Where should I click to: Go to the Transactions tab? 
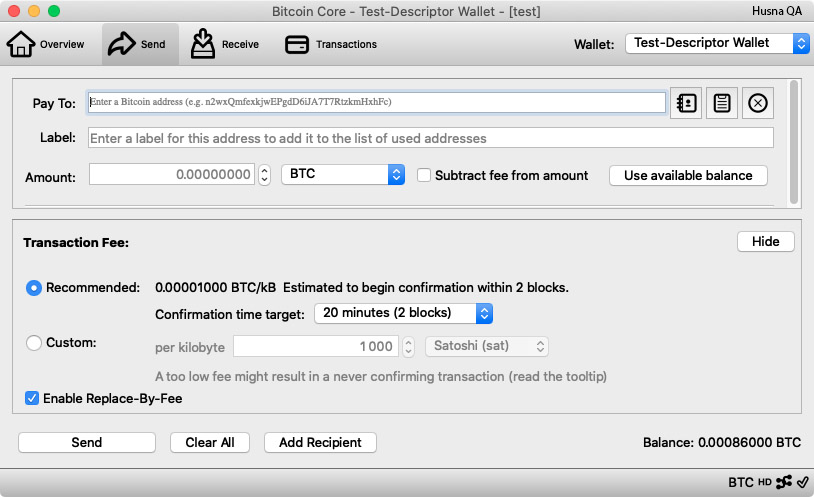pyautogui.click(x=331, y=44)
